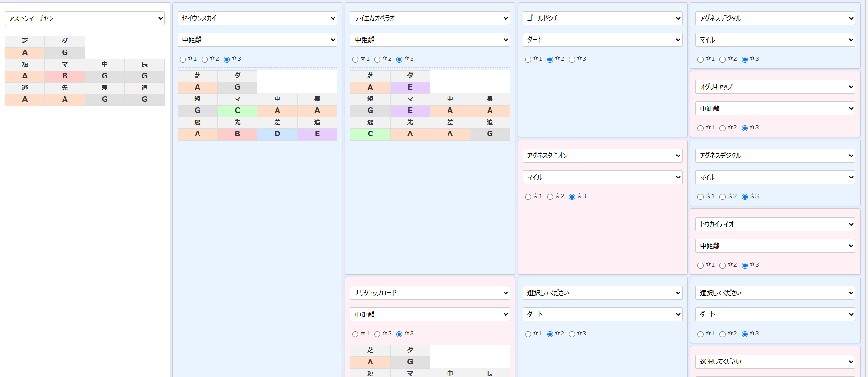868x377 pixels.
Task: Choose the ☆3 radio for アグネスタキオン
Action: (572, 197)
